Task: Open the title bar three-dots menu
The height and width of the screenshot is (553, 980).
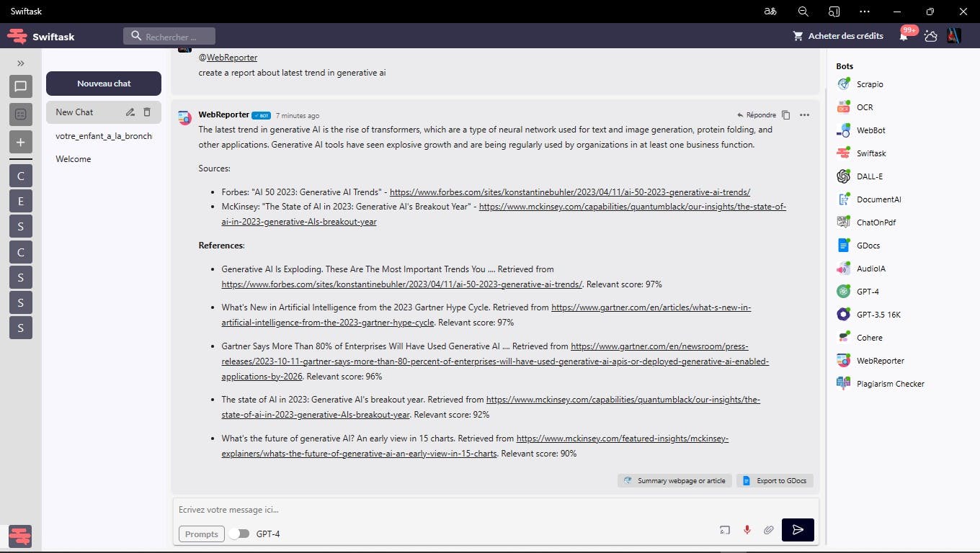Action: (865, 12)
